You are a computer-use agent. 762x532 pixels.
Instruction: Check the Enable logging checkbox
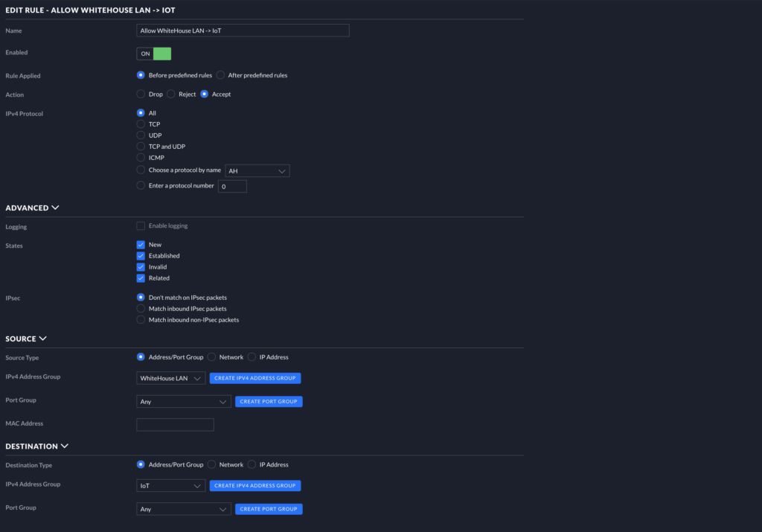point(141,226)
